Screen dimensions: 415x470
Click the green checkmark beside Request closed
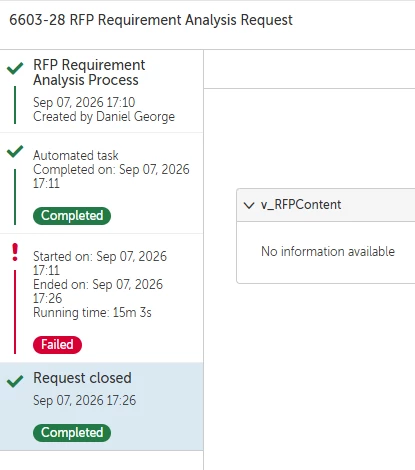[15, 381]
